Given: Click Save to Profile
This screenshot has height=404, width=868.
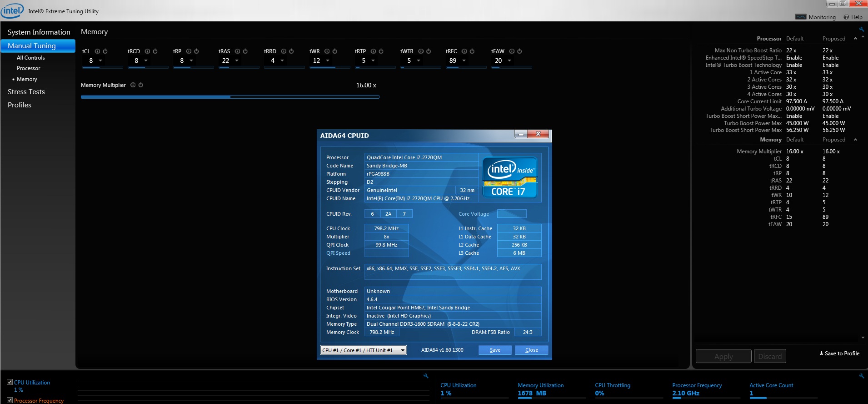Looking at the screenshot, I should 839,353.
